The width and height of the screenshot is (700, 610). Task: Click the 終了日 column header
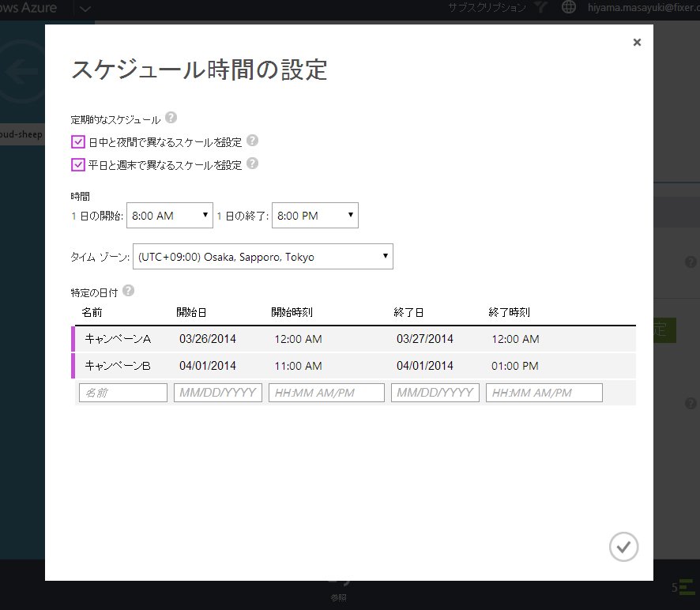coord(408,312)
